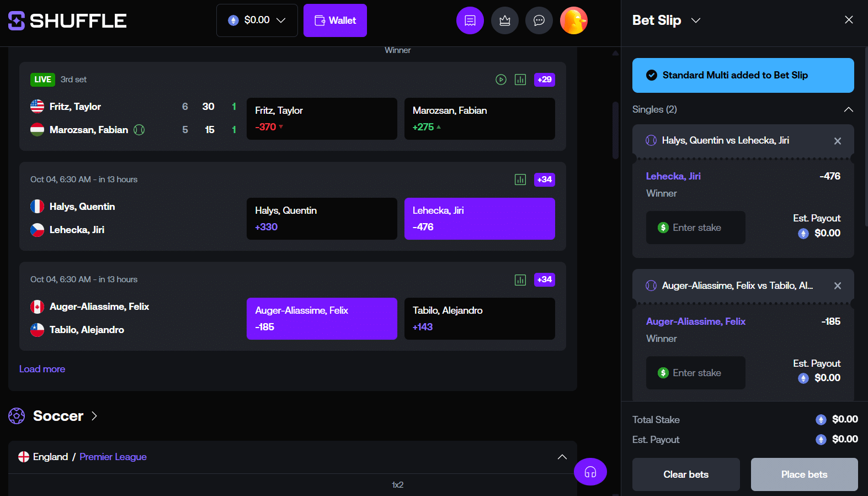Click USA flag next to Fritz
The image size is (868, 496).
(x=37, y=106)
